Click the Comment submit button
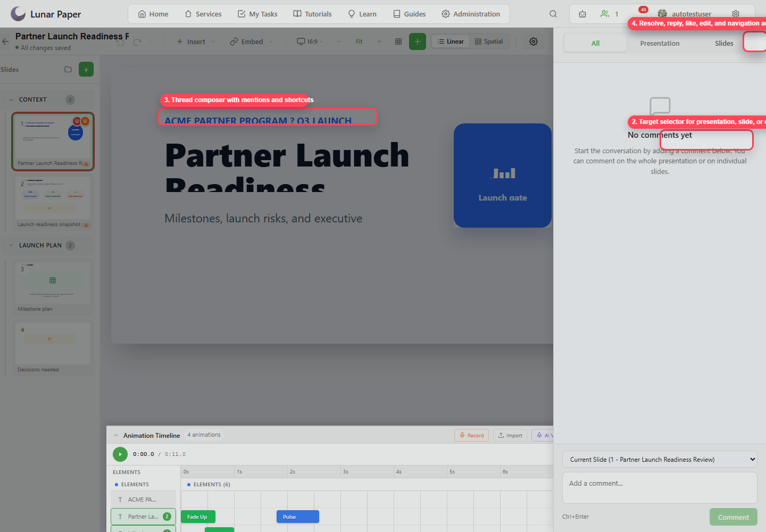This screenshot has width=766, height=532. [x=734, y=517]
